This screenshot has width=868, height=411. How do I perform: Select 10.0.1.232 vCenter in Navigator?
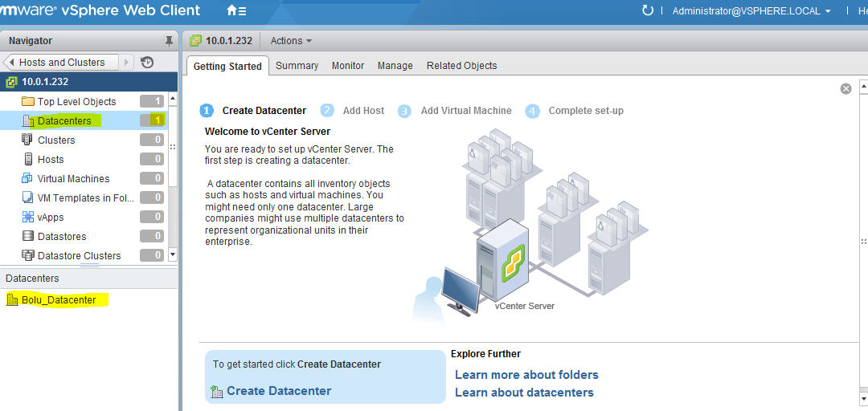88,82
